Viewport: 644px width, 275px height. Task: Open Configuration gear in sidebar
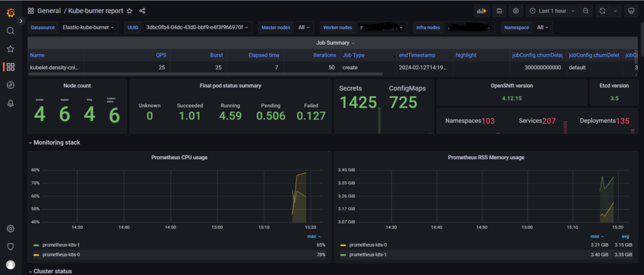[11, 228]
